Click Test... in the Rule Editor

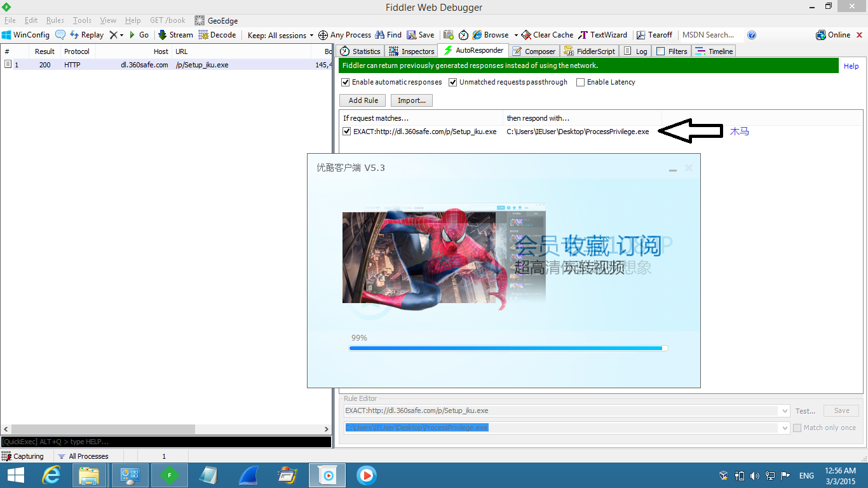pyautogui.click(x=805, y=411)
